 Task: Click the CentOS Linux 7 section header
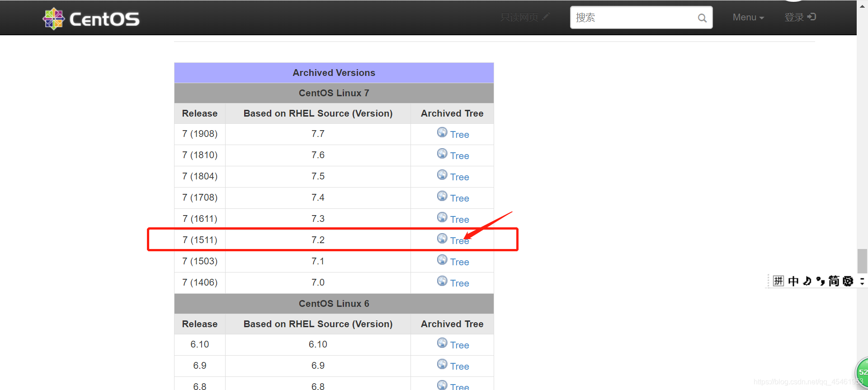pyautogui.click(x=334, y=93)
